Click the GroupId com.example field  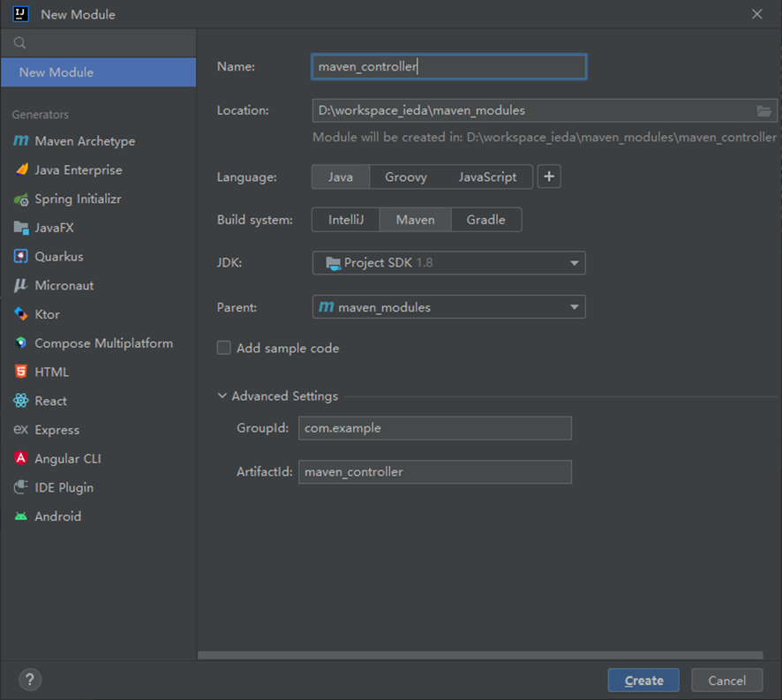click(x=435, y=428)
